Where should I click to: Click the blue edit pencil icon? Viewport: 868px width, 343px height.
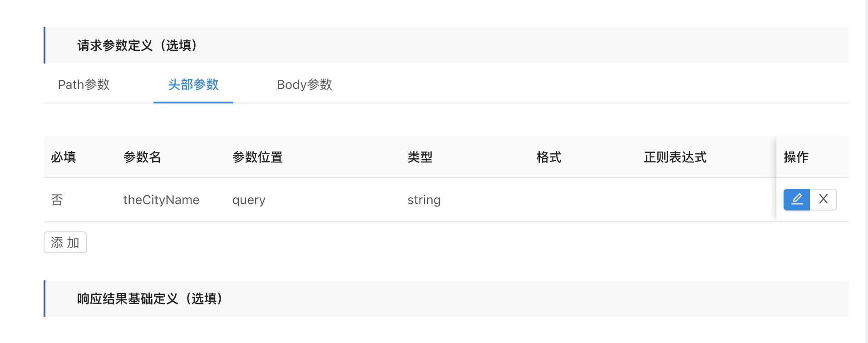tap(797, 200)
